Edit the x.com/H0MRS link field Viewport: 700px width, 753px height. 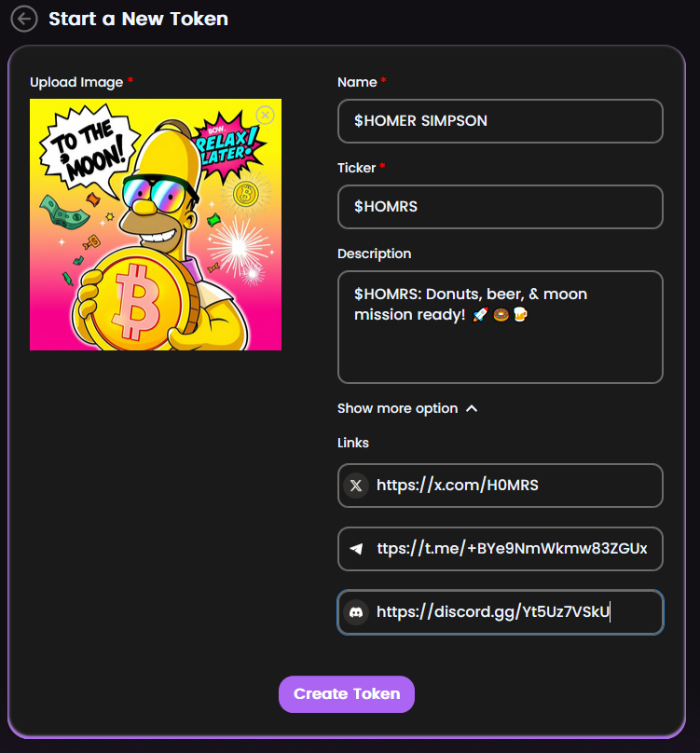pos(501,486)
